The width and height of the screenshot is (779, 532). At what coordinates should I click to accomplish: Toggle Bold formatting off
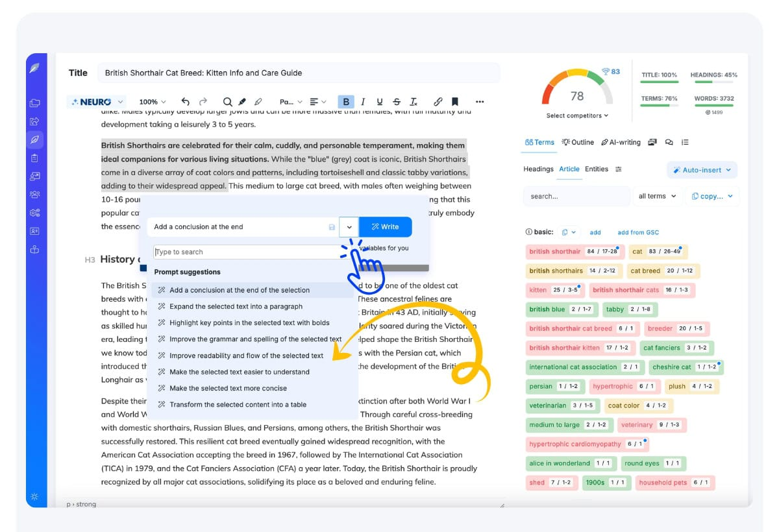[346, 102]
